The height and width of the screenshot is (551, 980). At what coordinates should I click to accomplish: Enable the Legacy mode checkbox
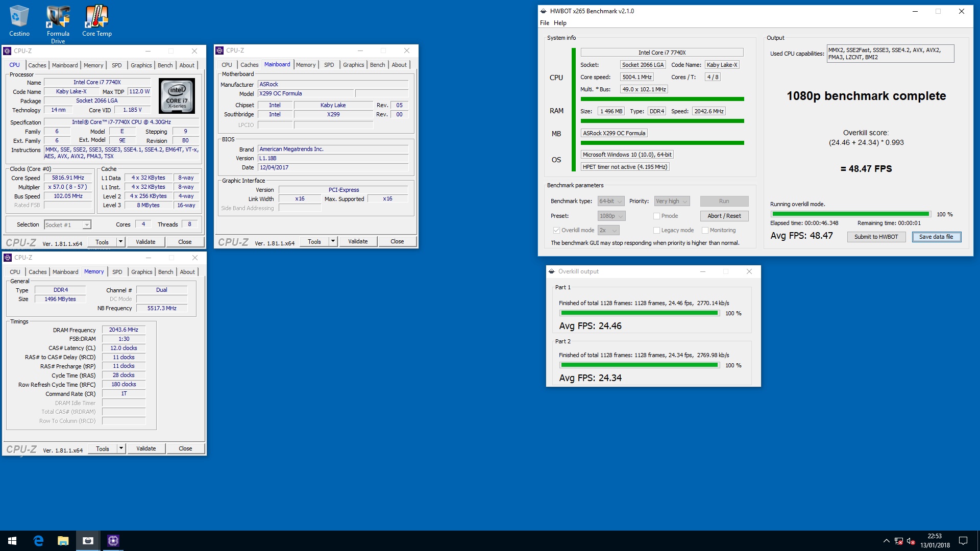pyautogui.click(x=656, y=230)
